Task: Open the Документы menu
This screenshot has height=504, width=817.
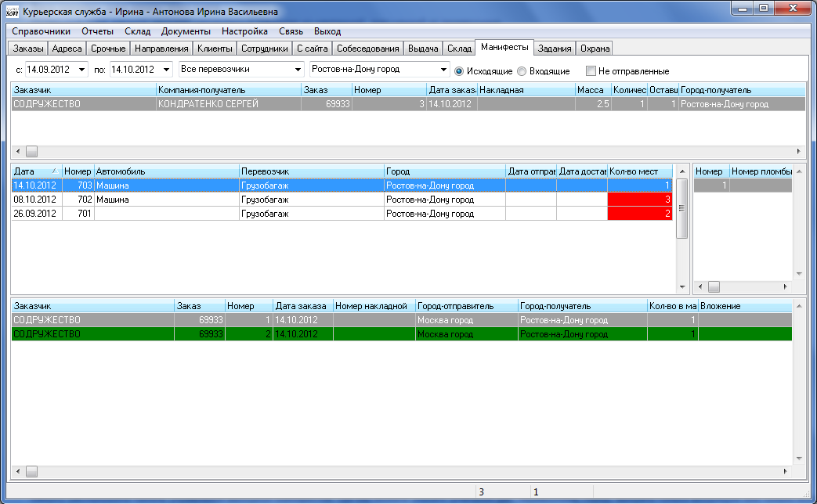Action: tap(186, 31)
